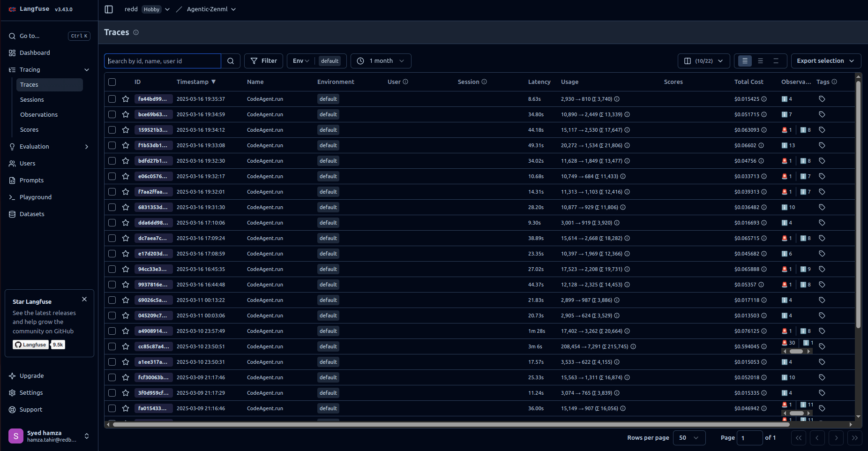The width and height of the screenshot is (868, 451).
Task: Focus the search by id field
Action: coord(163,61)
